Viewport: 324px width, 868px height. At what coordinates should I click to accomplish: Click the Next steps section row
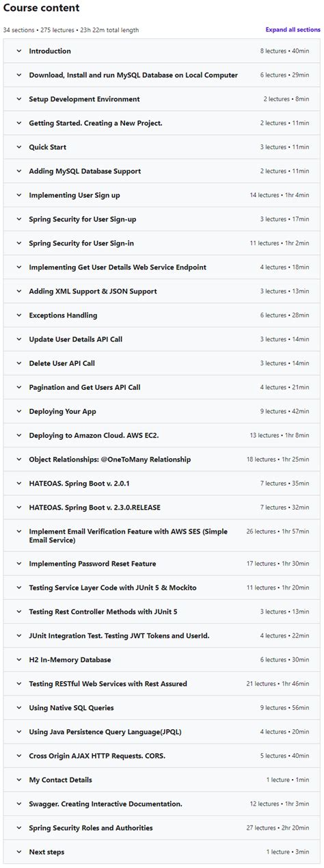[x=161, y=852]
